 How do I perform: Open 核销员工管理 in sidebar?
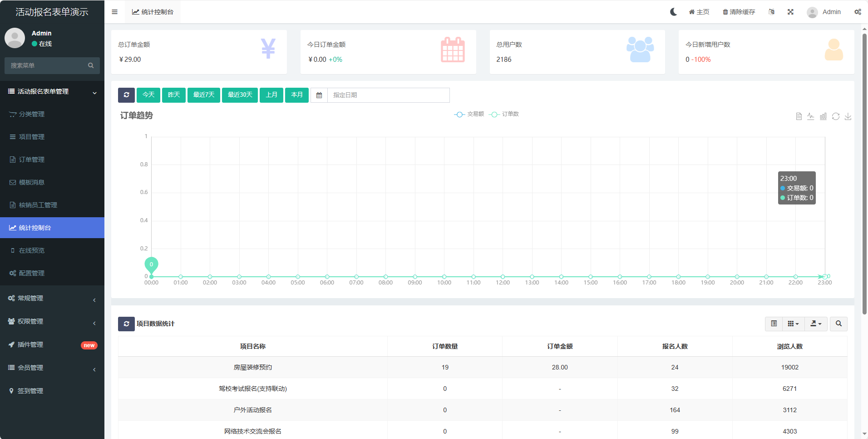tap(52, 205)
